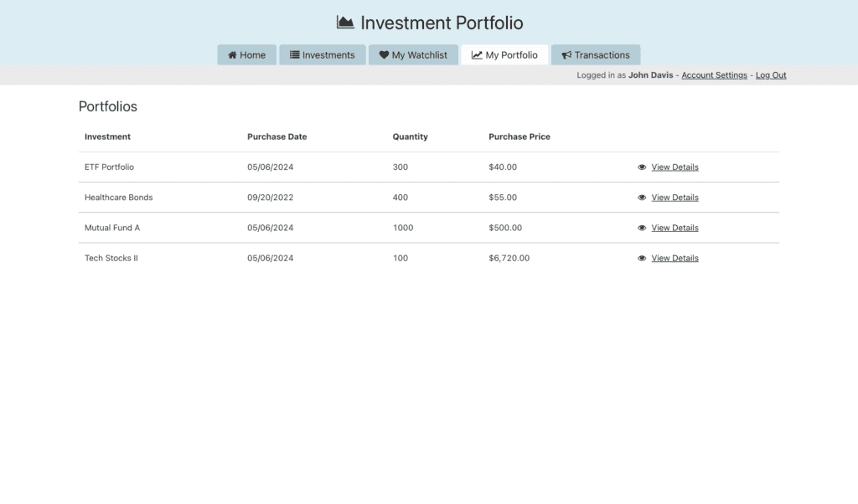This screenshot has height=504, width=858.
Task: Click the line chart icon on My Portfolio
Action: 477,55
